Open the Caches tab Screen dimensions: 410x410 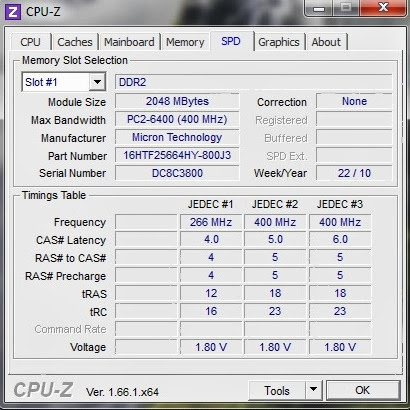point(75,42)
